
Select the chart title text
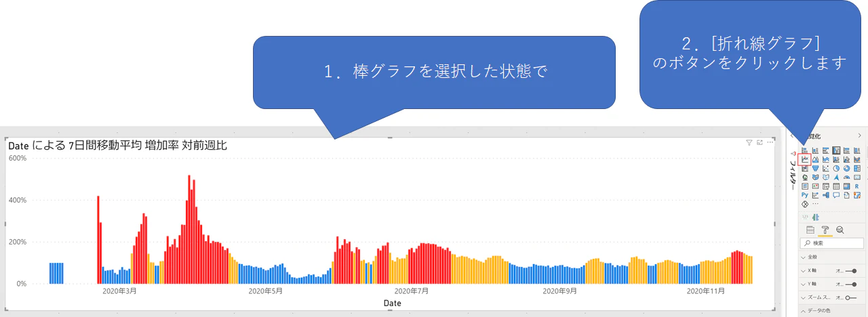[x=117, y=145]
